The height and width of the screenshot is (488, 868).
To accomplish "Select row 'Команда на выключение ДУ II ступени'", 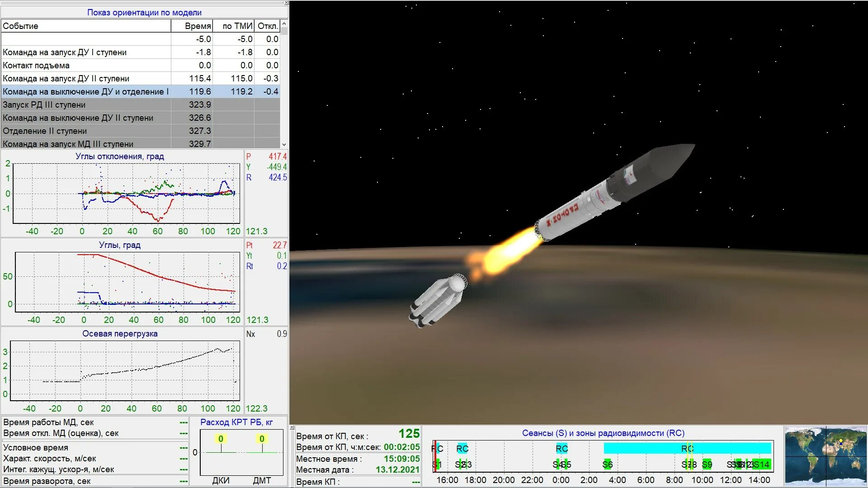I will 141,118.
